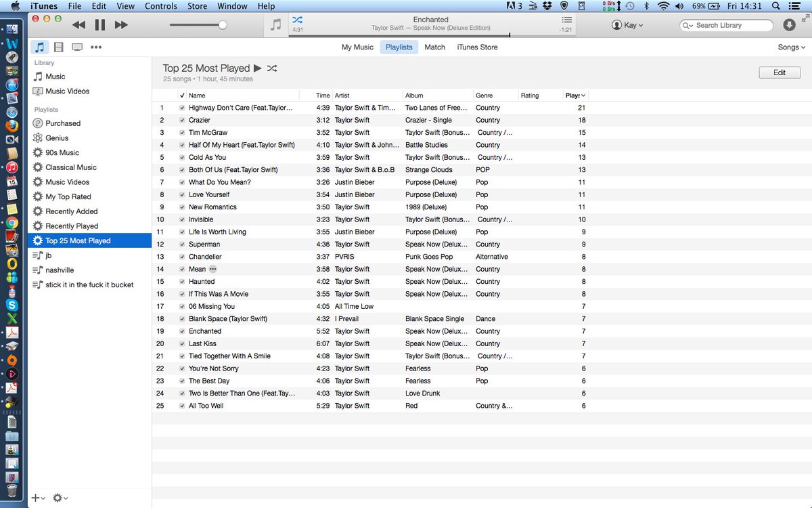Screen dimensions: 812x508
Task: Open Spotlight search in the menu bar
Action: point(777,6)
